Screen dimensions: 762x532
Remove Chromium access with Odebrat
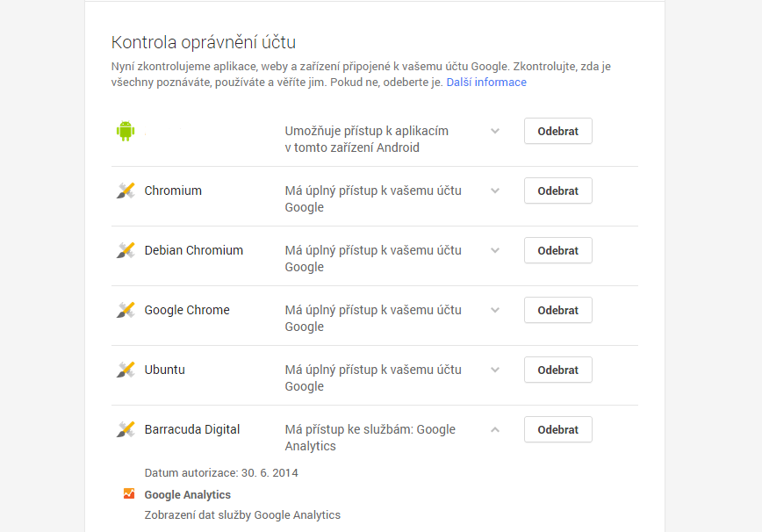pos(557,191)
